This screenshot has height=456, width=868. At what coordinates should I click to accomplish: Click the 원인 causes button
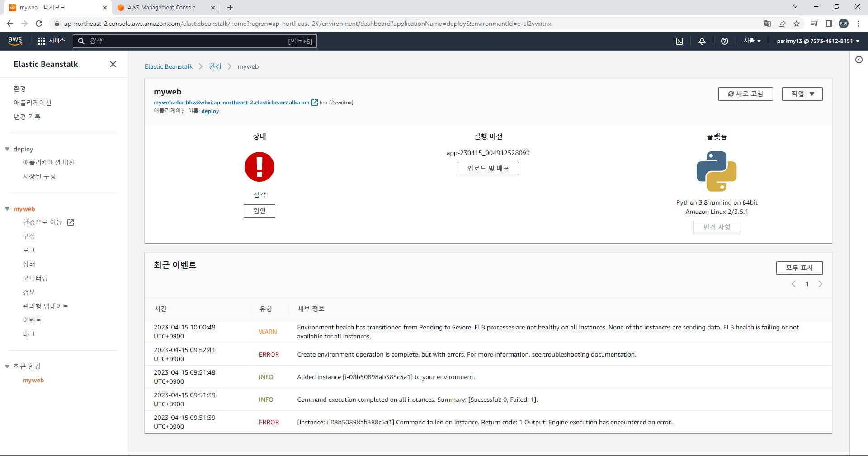[x=259, y=211]
